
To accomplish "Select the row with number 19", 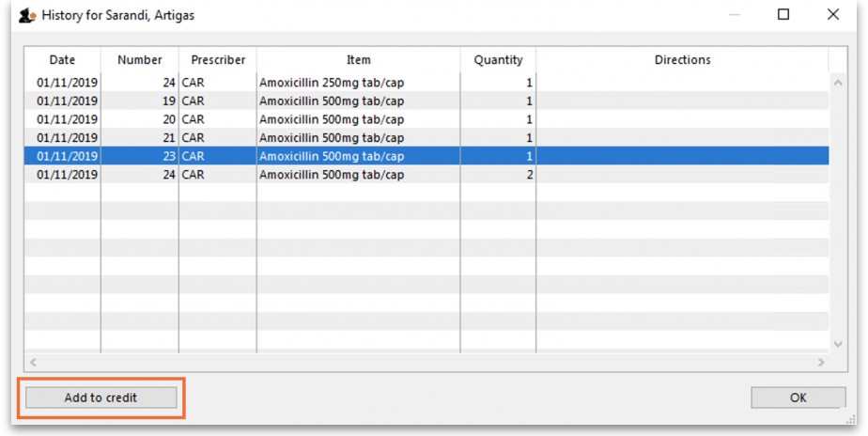I will pos(331,101).
